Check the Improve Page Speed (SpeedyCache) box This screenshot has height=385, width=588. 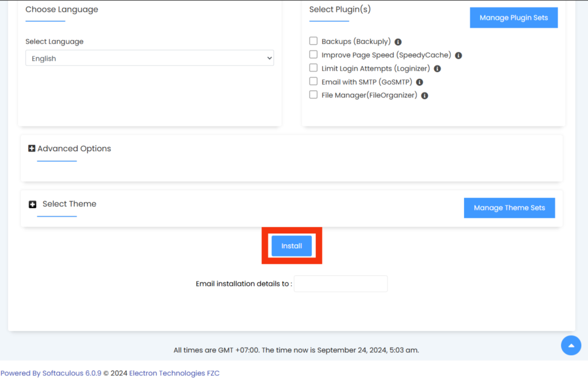point(314,55)
